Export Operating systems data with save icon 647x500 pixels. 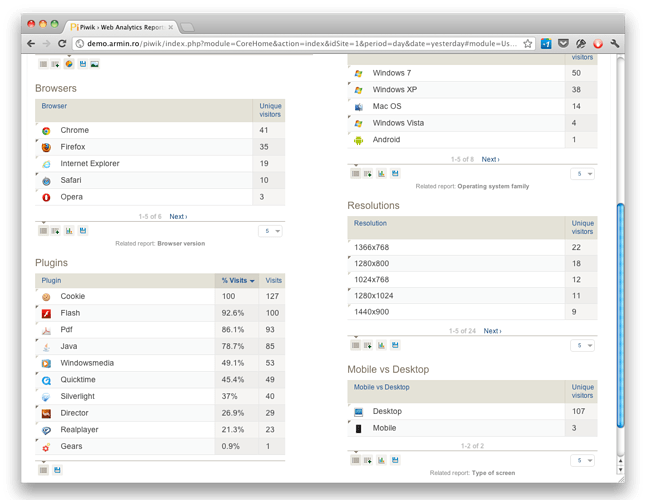pos(395,174)
